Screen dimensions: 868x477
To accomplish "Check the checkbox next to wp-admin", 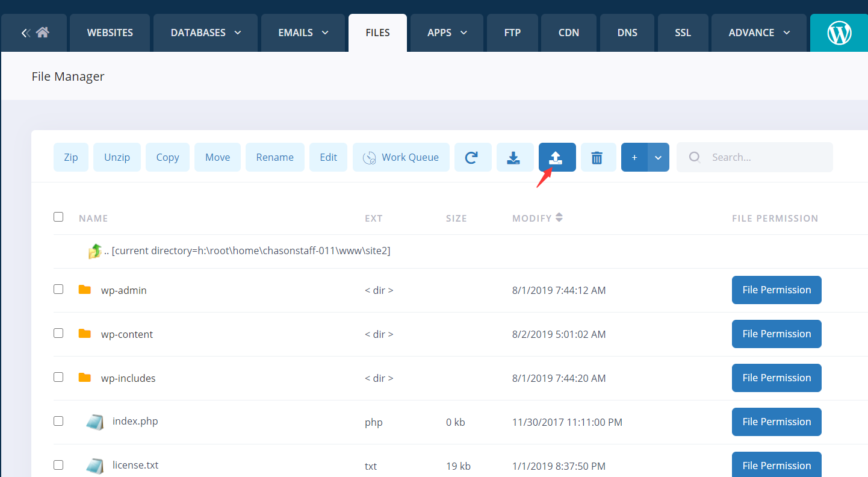I will tap(58, 289).
